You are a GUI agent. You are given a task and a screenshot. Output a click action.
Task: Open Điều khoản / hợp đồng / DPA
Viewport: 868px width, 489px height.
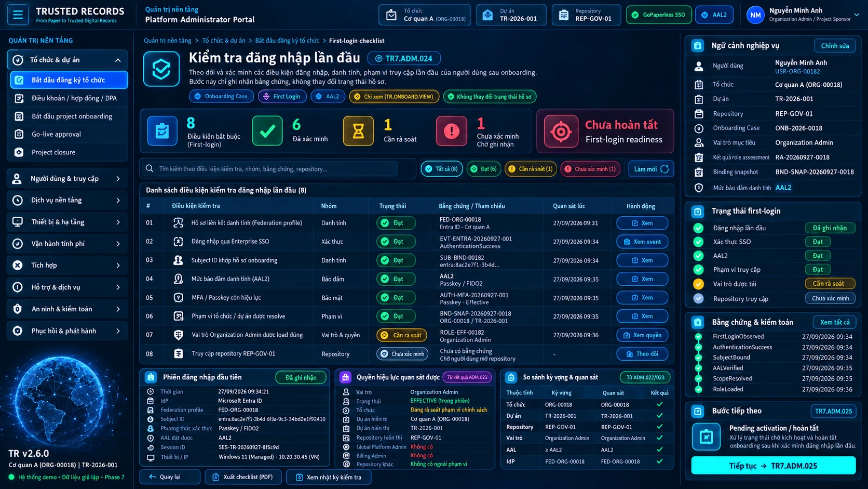point(69,98)
